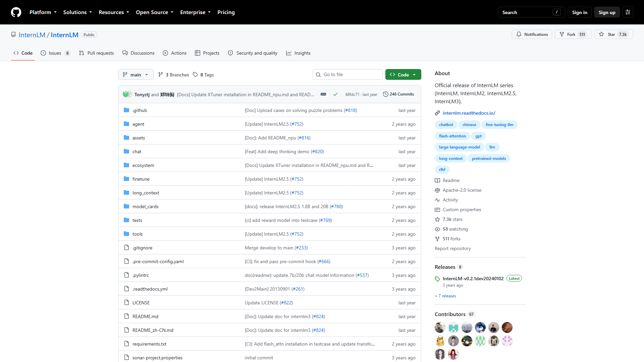This screenshot has width=644, height=362.
Task: Open the #818 pull request link
Action: 350,110
